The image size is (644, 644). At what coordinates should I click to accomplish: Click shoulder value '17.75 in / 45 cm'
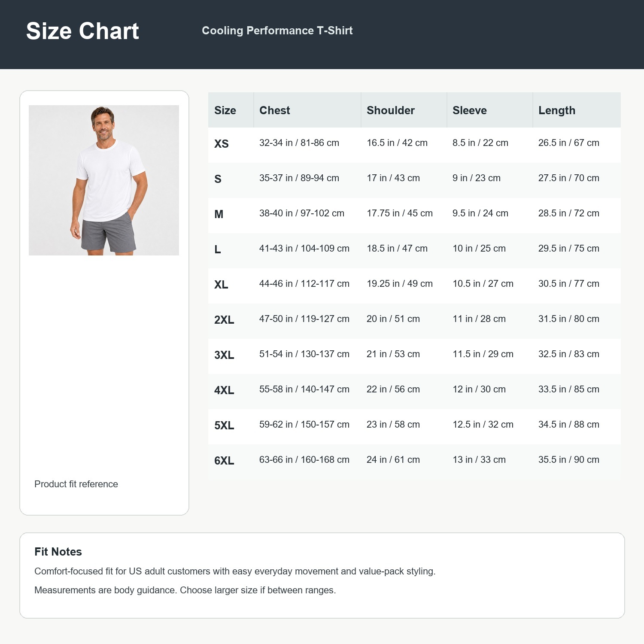pos(400,213)
